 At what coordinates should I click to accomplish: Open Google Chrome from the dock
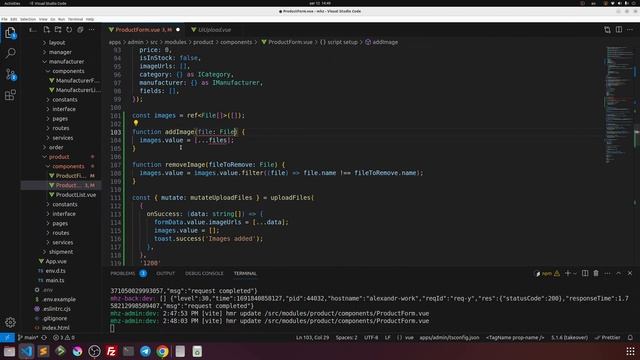(x=162, y=351)
